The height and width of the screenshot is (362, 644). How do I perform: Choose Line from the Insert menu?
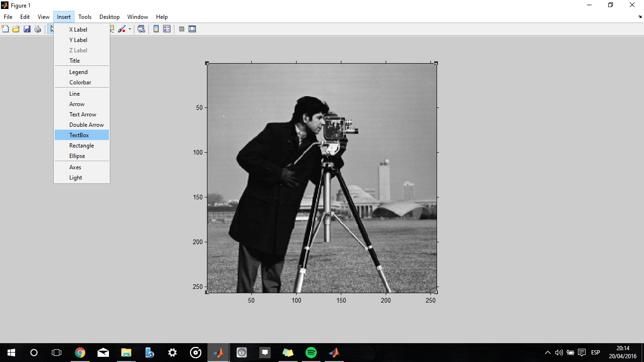point(82,94)
